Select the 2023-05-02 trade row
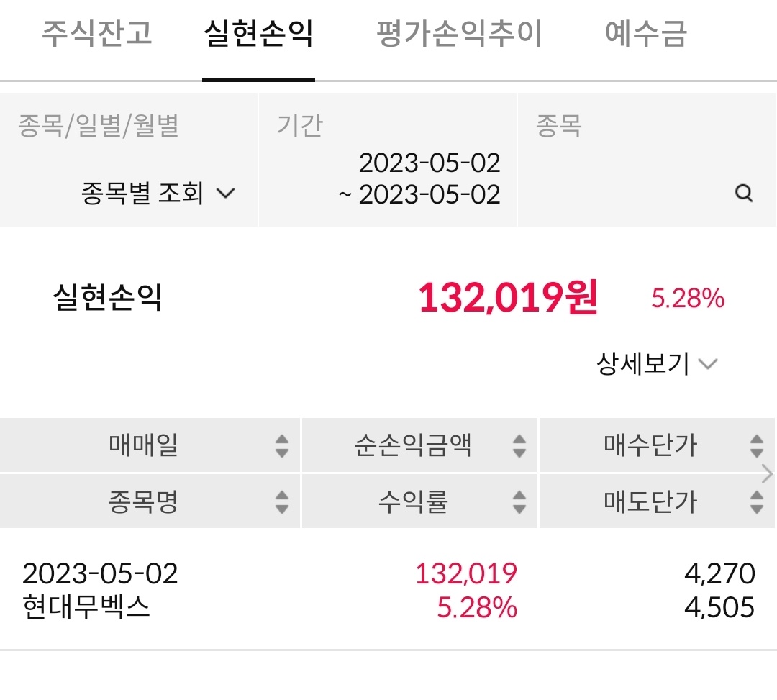The width and height of the screenshot is (777, 700). coord(388,589)
